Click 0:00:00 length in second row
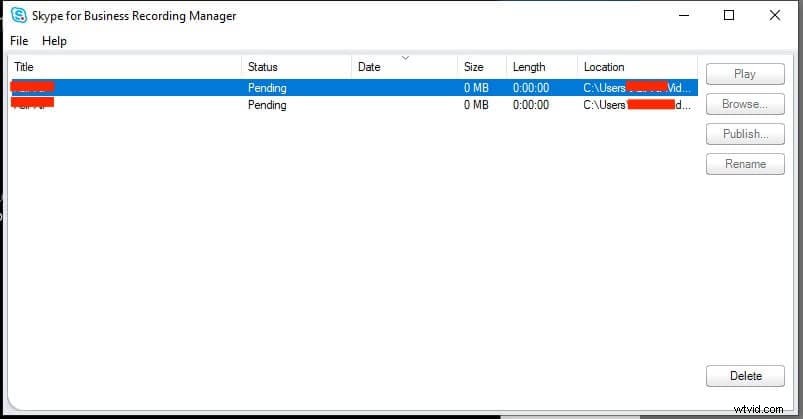 [x=531, y=105]
